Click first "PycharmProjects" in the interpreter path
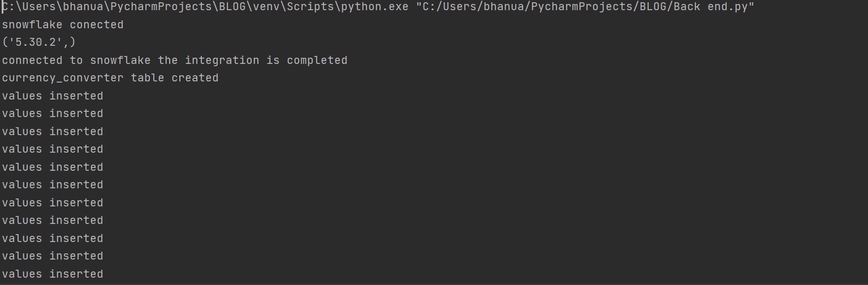 164,7
